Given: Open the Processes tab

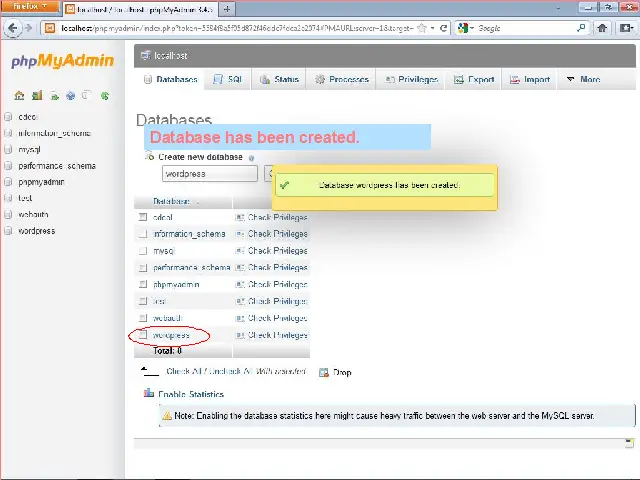Looking at the screenshot, I should (342, 79).
